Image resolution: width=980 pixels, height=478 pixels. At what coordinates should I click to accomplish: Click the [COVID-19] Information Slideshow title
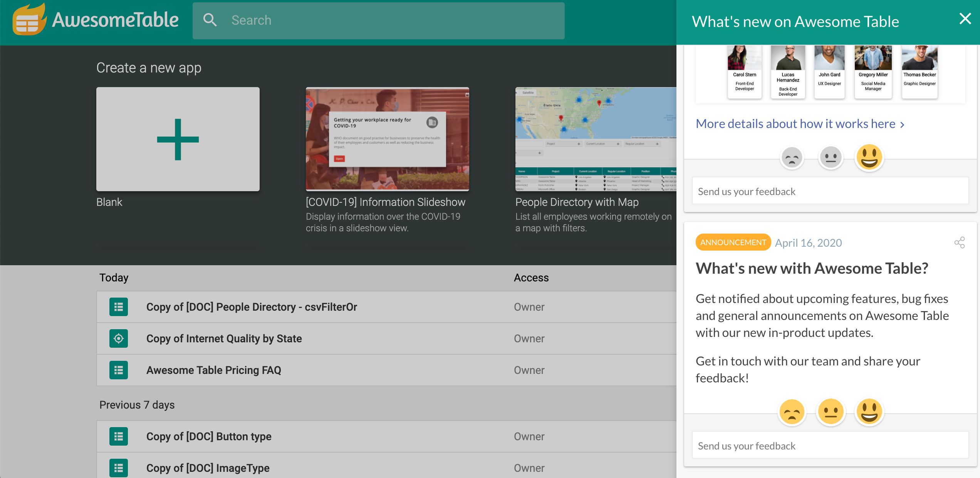coord(386,202)
